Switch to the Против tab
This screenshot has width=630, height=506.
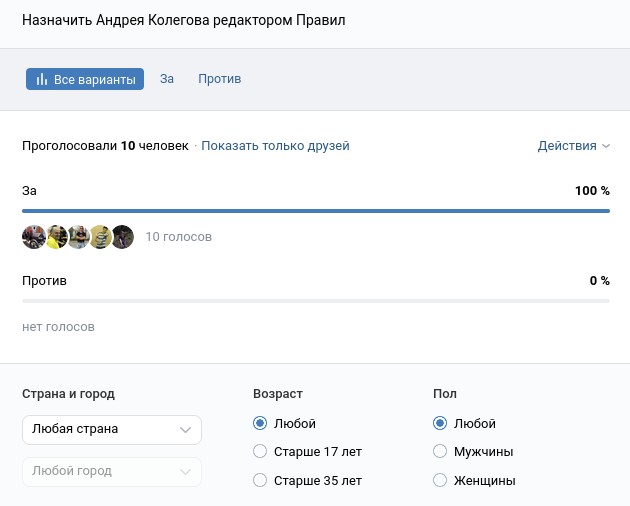pyautogui.click(x=219, y=79)
